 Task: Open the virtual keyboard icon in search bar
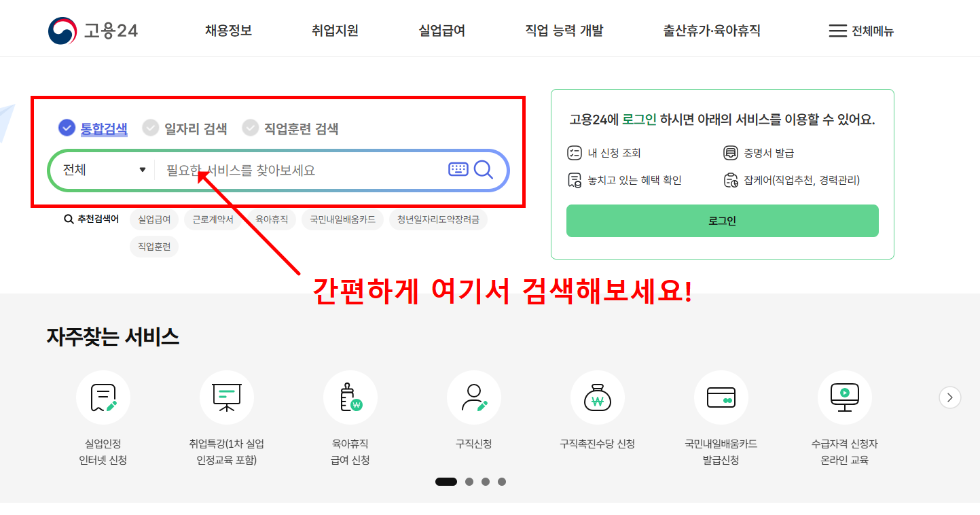click(x=458, y=169)
